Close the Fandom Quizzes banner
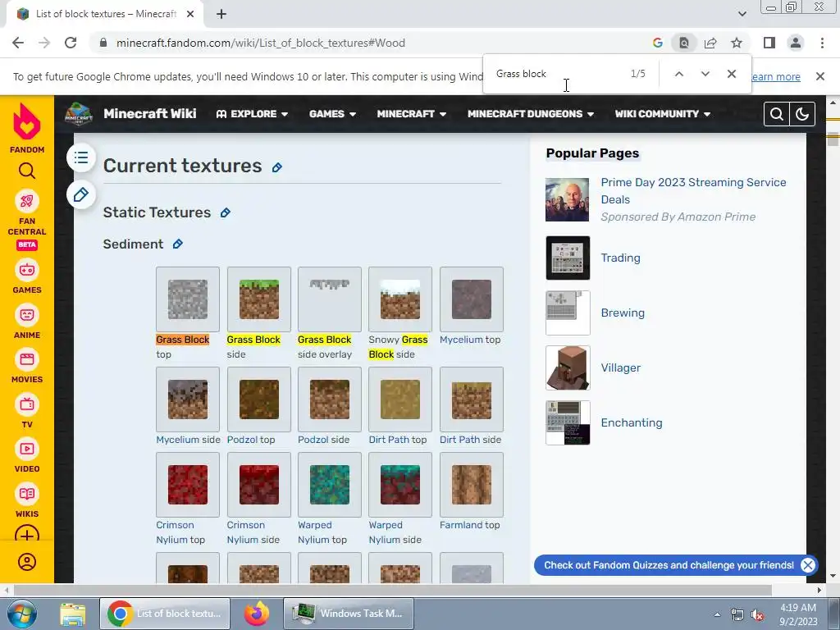The image size is (840, 630). coord(807,565)
